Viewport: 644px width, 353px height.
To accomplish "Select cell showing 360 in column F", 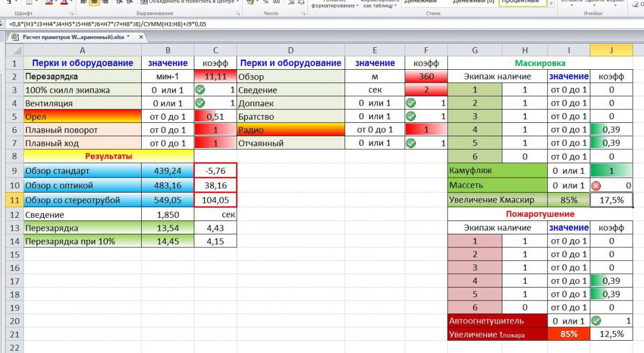I will coord(426,77).
